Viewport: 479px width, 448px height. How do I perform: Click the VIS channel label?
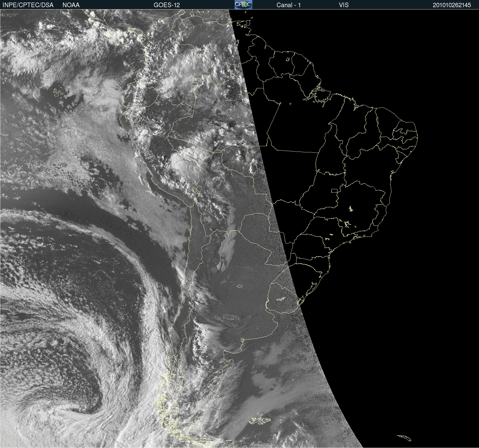tap(343, 5)
